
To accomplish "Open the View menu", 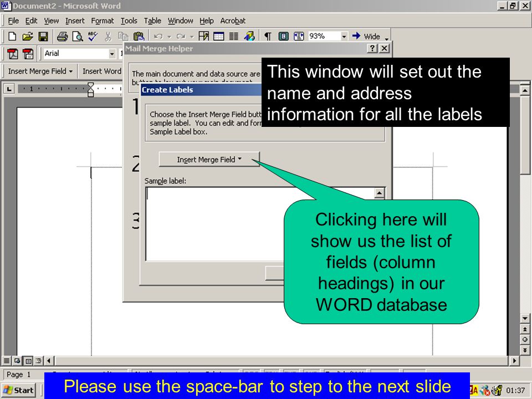I will [51, 21].
